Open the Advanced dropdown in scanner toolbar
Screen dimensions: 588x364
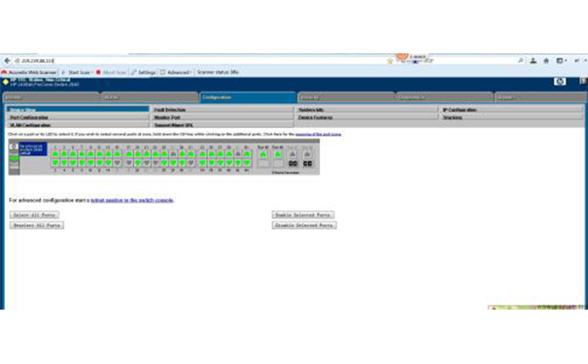tap(176, 72)
